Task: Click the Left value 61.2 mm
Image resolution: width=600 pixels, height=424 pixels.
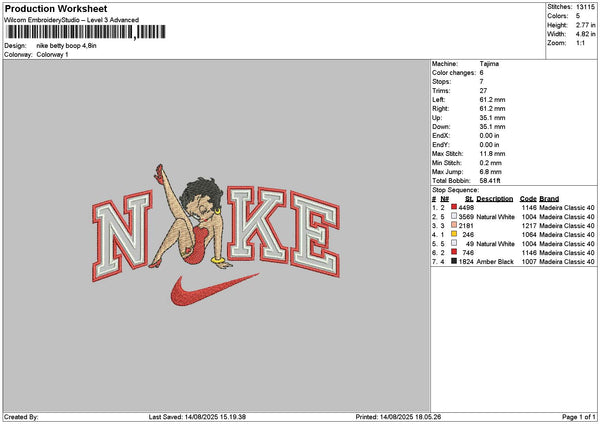Action: 492,100
